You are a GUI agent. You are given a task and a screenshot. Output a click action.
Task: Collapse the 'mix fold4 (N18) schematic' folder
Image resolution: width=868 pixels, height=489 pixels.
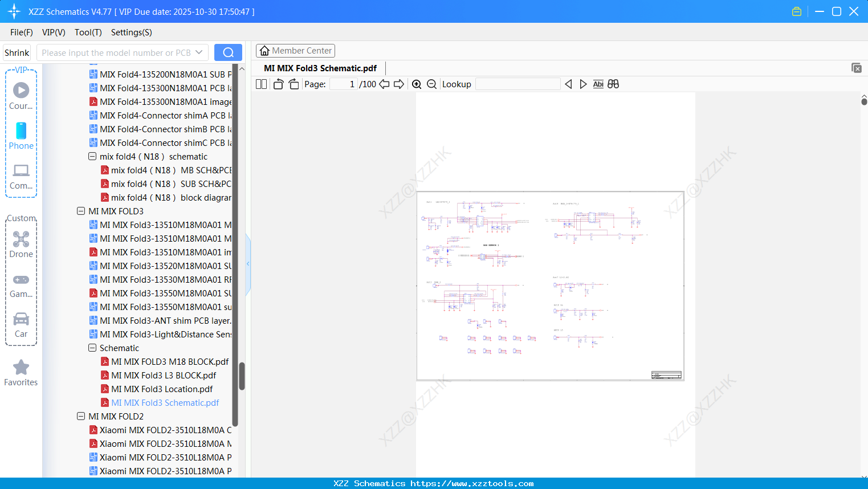[x=92, y=156]
